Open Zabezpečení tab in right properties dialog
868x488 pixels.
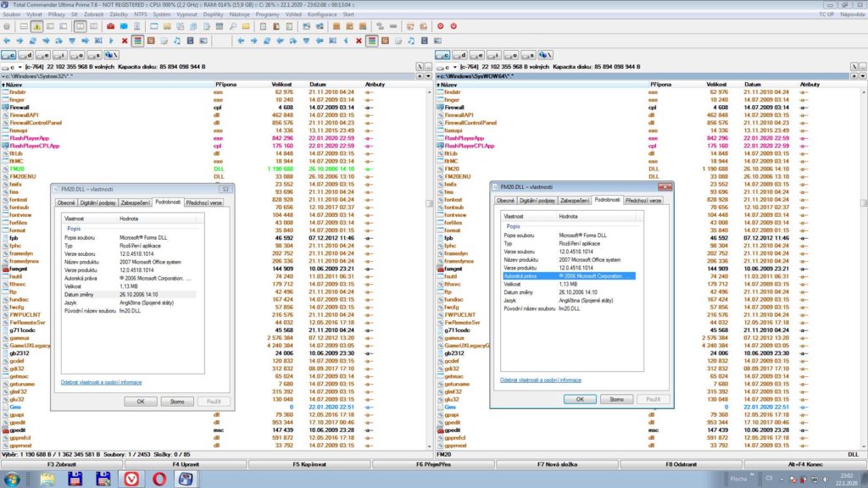click(x=575, y=201)
